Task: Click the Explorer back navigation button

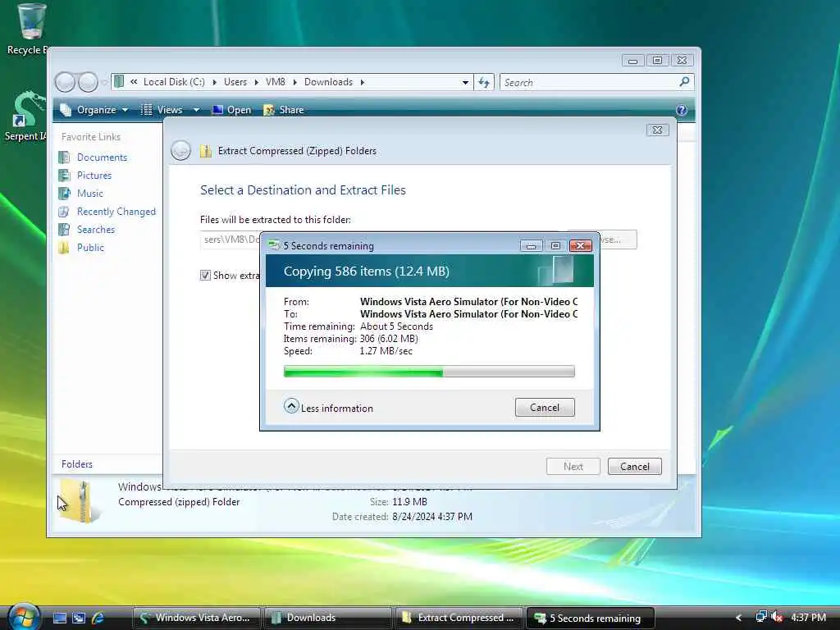Action: (65, 83)
